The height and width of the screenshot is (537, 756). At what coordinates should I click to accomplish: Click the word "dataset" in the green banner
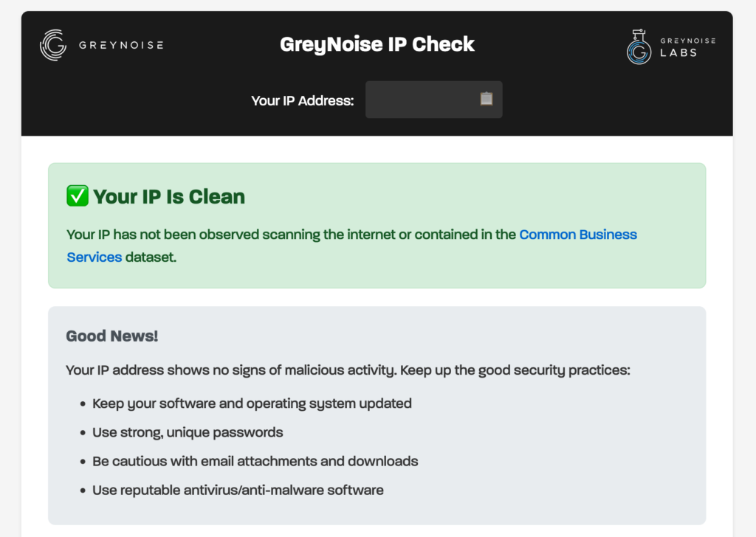151,257
